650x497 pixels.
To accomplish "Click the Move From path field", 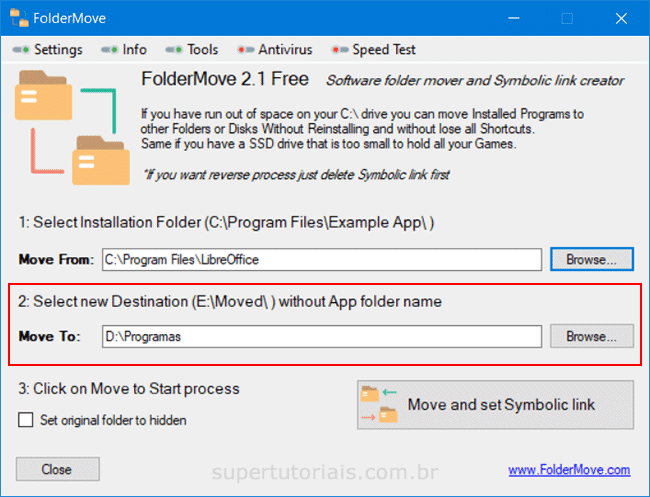I will click(x=322, y=260).
